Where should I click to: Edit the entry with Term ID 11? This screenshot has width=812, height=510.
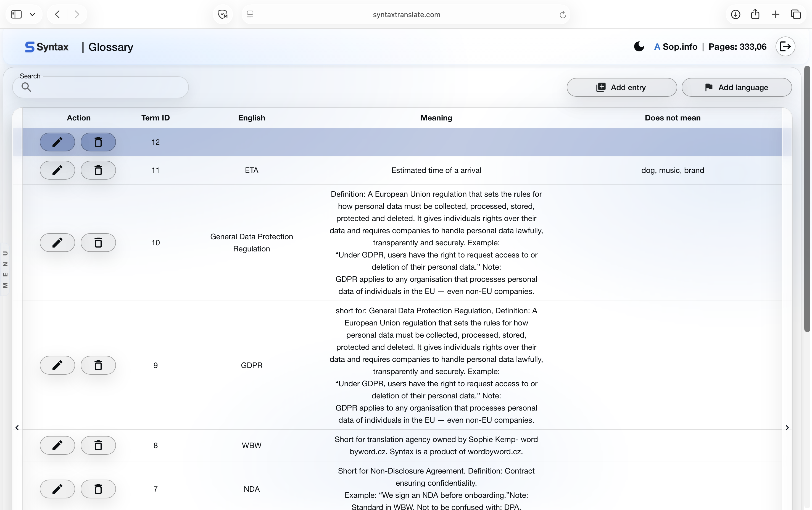57,170
